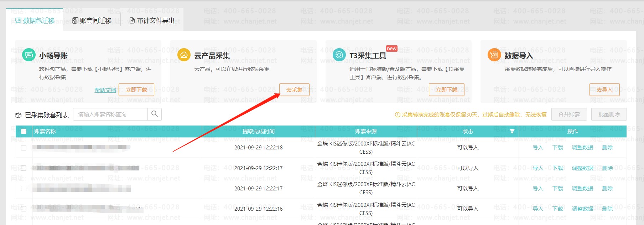Viewport: 644px width, 225px height.
Task: Open the 审计文件导出 tab
Action: (x=152, y=21)
